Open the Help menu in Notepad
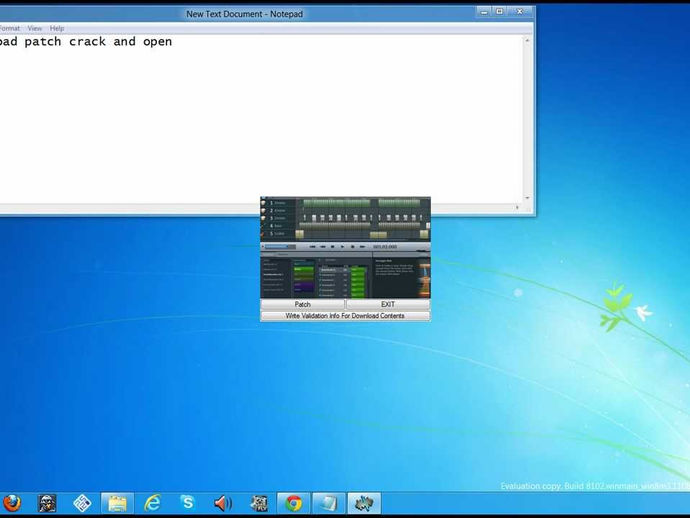The image size is (690, 518). tap(57, 28)
